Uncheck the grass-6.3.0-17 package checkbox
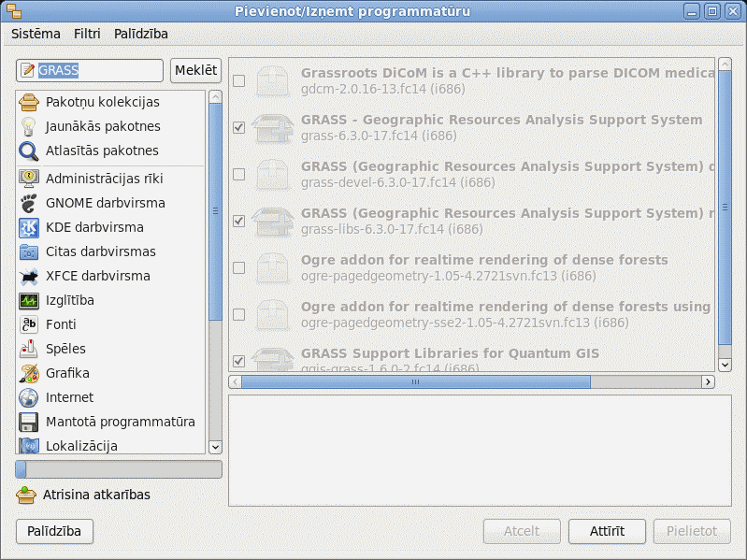 pos(238,128)
